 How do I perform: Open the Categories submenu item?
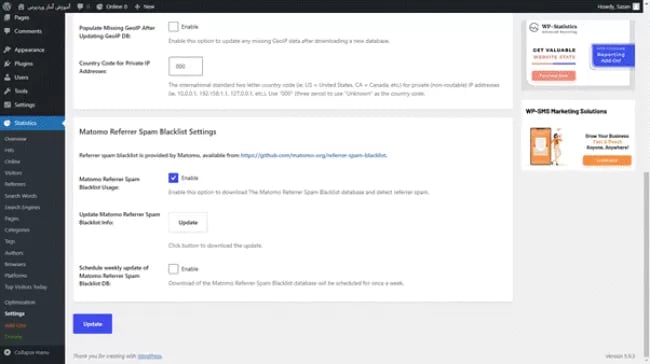[x=17, y=230]
